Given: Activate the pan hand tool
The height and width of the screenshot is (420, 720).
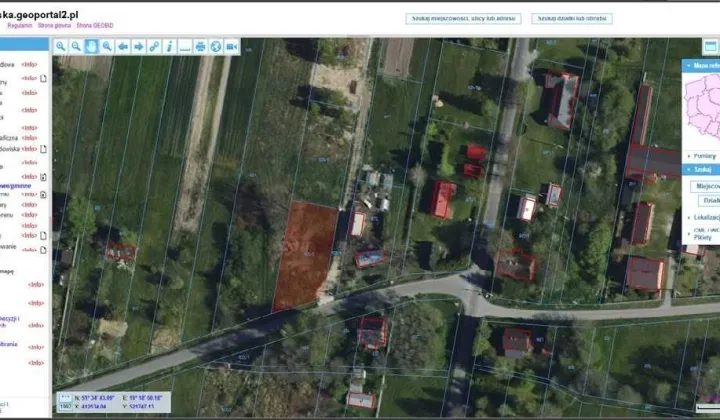Looking at the screenshot, I should [91, 46].
